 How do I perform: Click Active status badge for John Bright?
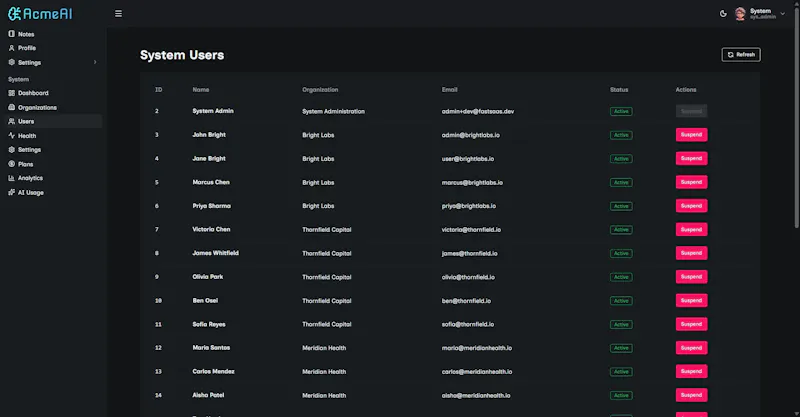tap(621, 135)
